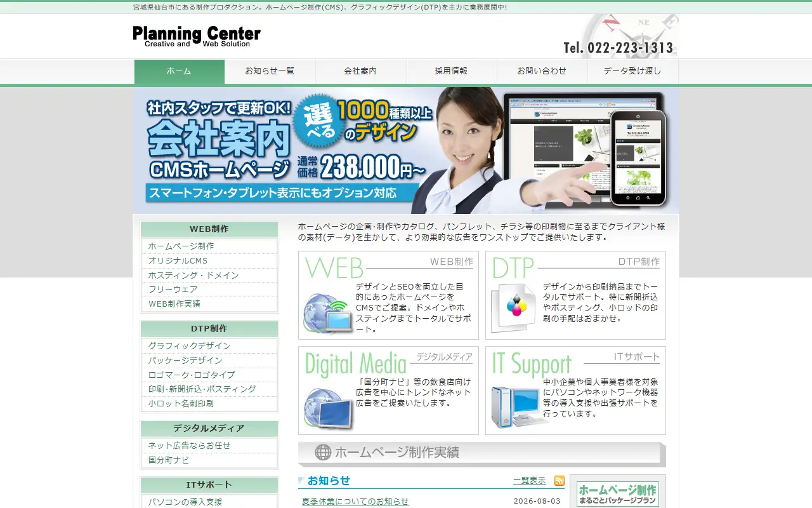This screenshot has height=508, width=812.
Task: Open 印刷・新聞折込・ポスティング link
Action: pos(209,389)
